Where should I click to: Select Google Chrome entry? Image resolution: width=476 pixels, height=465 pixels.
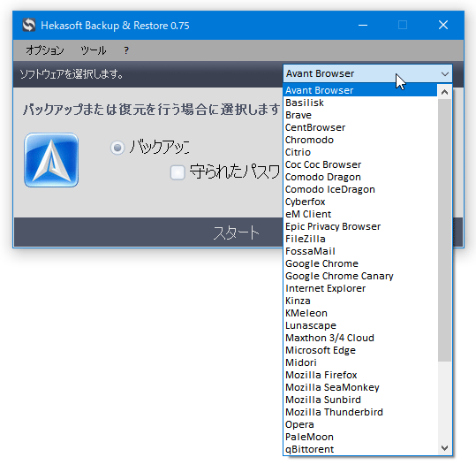coord(360,263)
